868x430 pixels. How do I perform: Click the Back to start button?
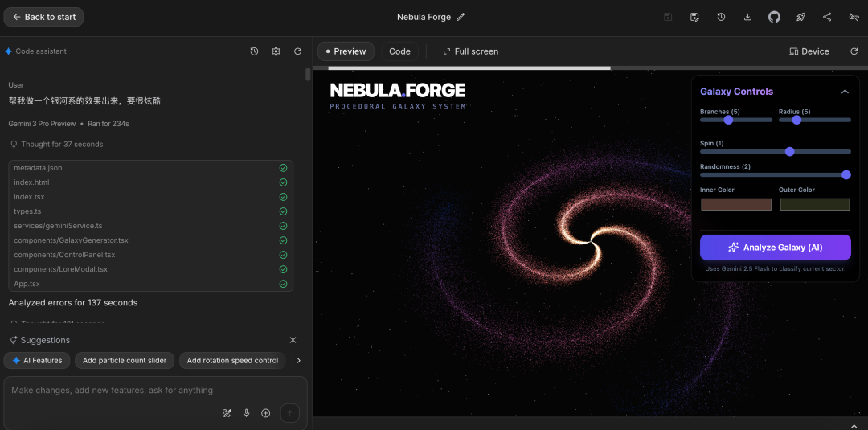pos(43,17)
